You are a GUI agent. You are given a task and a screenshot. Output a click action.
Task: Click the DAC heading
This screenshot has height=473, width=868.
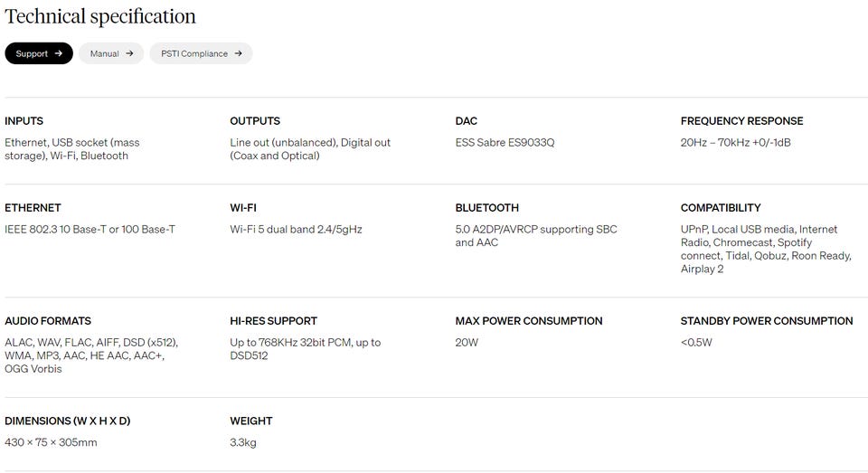[x=467, y=121]
